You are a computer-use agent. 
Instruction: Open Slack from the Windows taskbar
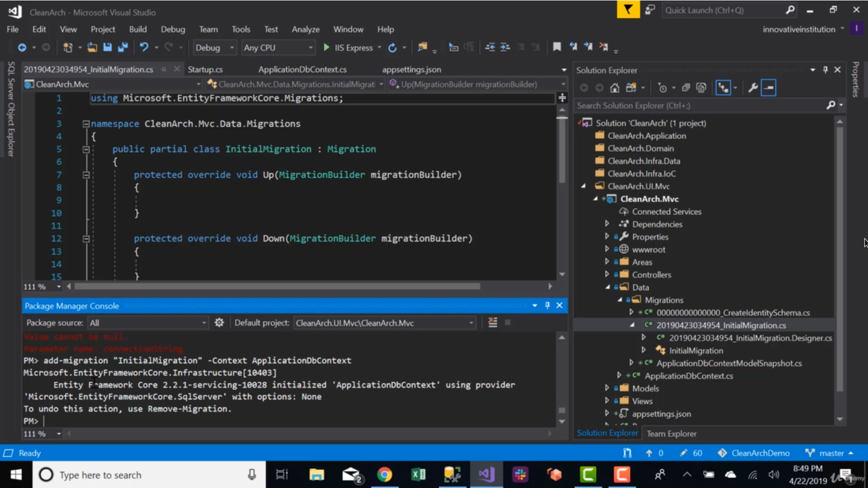pos(520,475)
